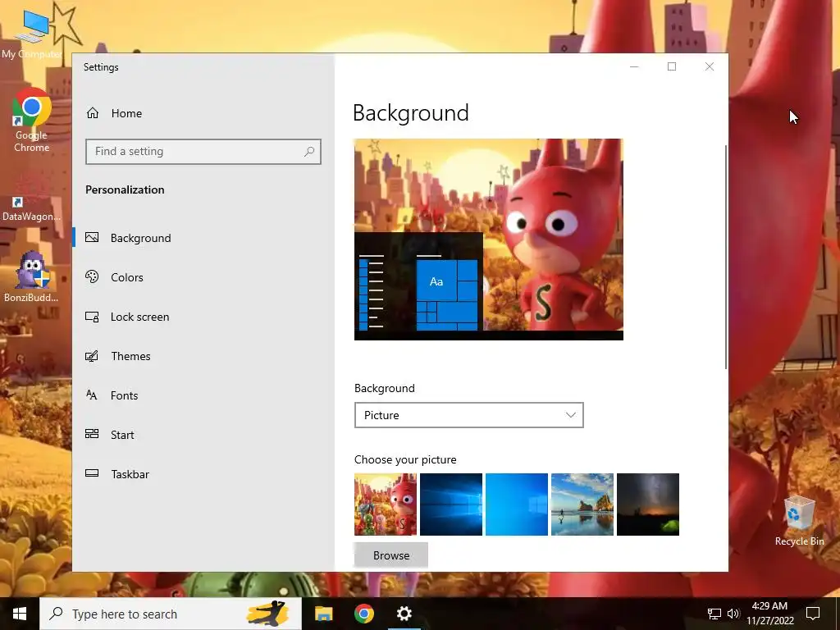The height and width of the screenshot is (630, 840).
Task: Select the Background picture icon in sidebar
Action: (x=92, y=237)
